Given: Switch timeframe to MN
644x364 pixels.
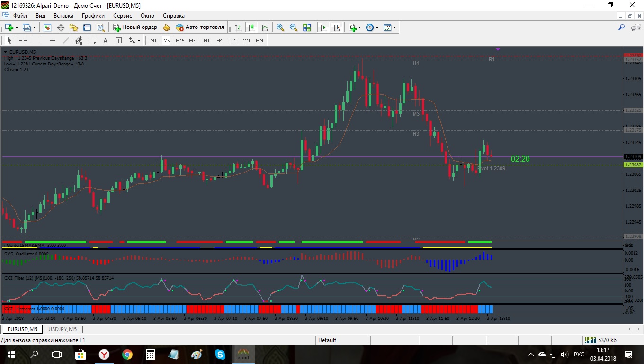Looking at the screenshot, I should (259, 40).
